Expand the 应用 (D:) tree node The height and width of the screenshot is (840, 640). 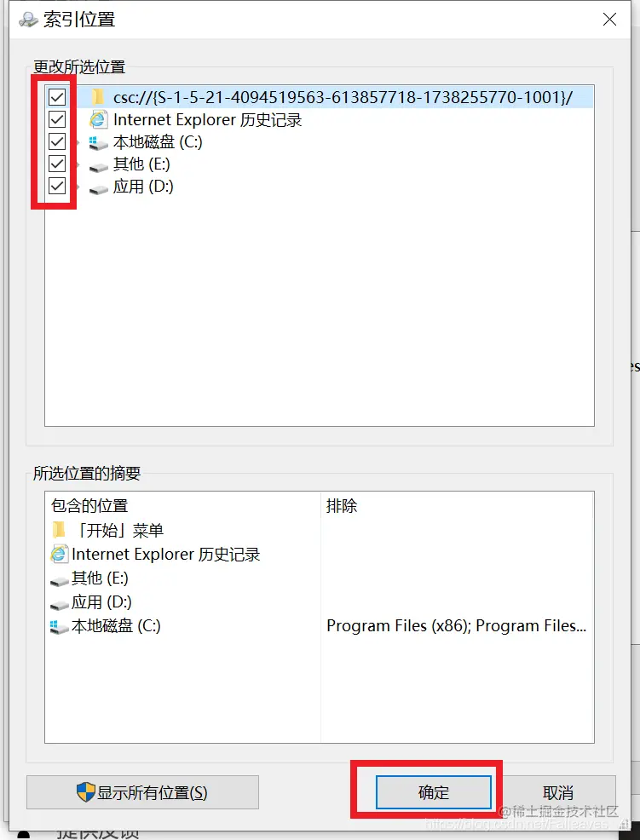tap(78, 187)
